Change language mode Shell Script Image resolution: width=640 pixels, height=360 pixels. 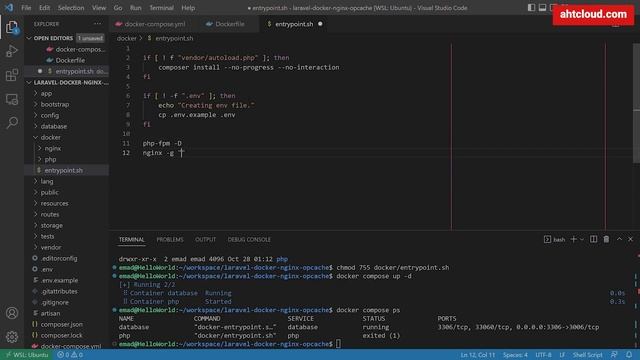[587, 355]
